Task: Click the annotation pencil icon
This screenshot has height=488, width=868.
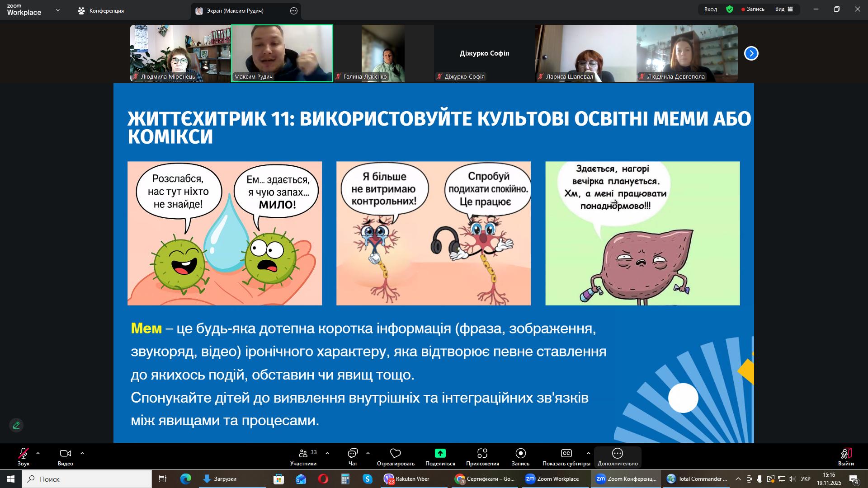Action: pyautogui.click(x=16, y=426)
